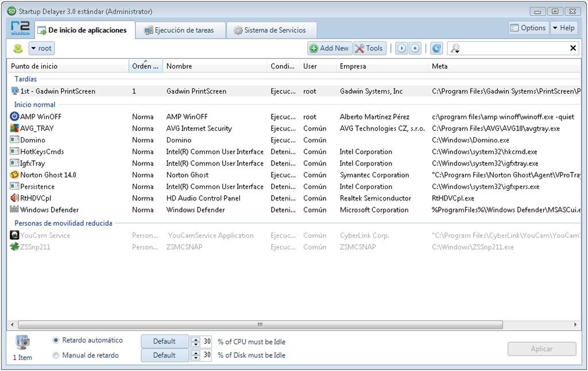Select Alberto Martínez Pérez company cell
The height and width of the screenshot is (371, 588).
click(x=374, y=117)
